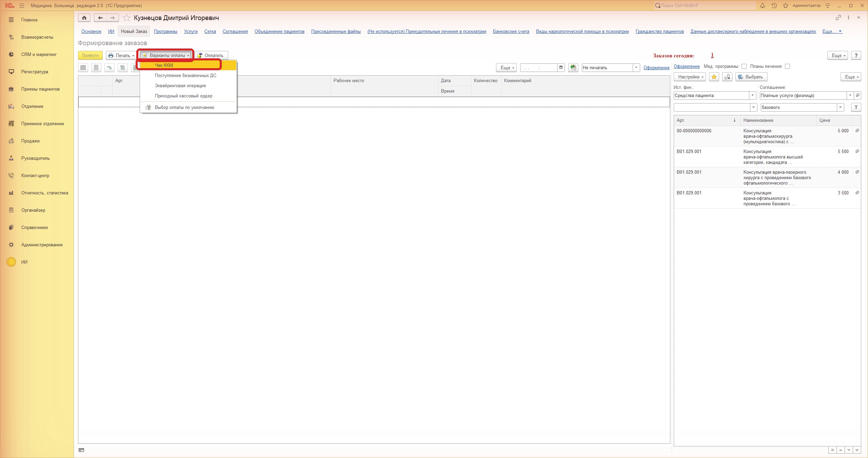This screenshot has height=458, width=868.
Task: Click curved arrow icon above order table
Action: [110, 68]
